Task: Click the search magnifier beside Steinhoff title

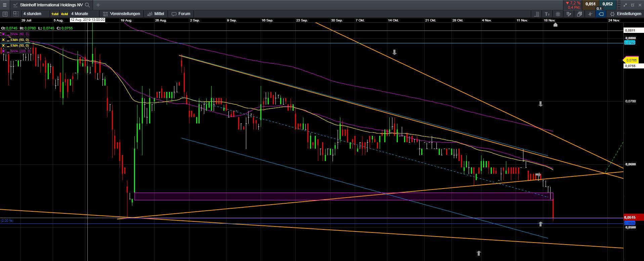Action: coord(87,5)
